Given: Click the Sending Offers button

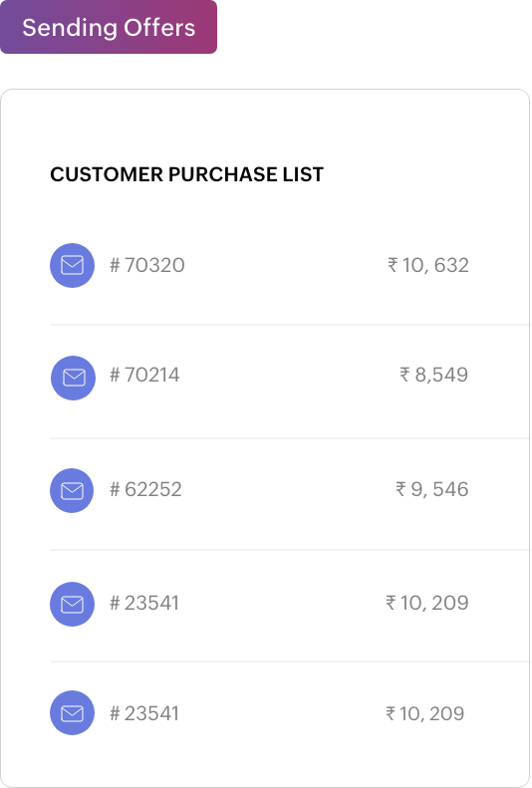Looking at the screenshot, I should point(109,27).
